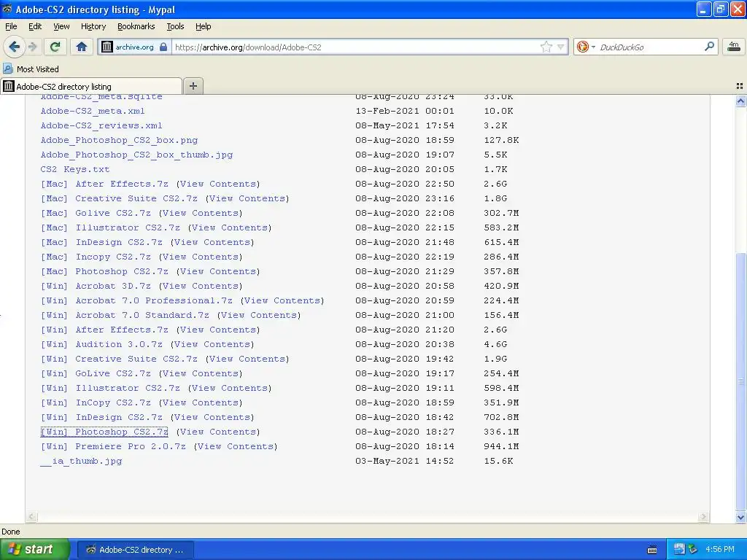Viewport: 747px width, 560px height.
Task: Download [Win] After Effects.7z
Action: pyautogui.click(x=104, y=330)
